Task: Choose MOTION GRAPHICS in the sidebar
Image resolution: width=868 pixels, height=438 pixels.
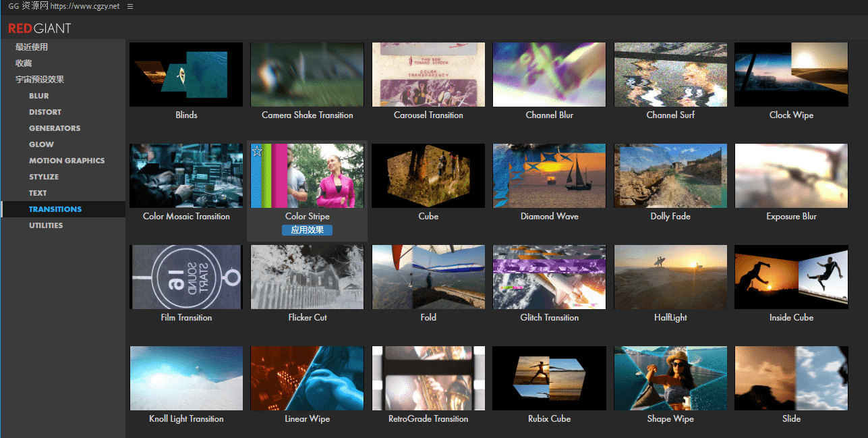Action: (x=67, y=161)
